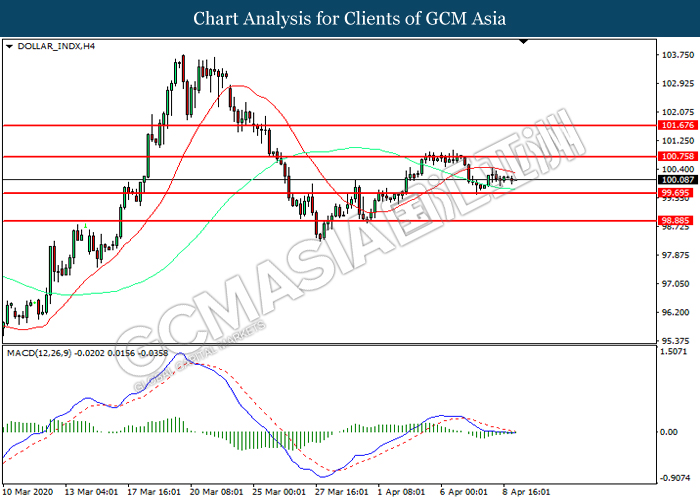Screen dimensions: 700x500
Task: Select the chart shift triangle marker at top
Action: point(524,42)
